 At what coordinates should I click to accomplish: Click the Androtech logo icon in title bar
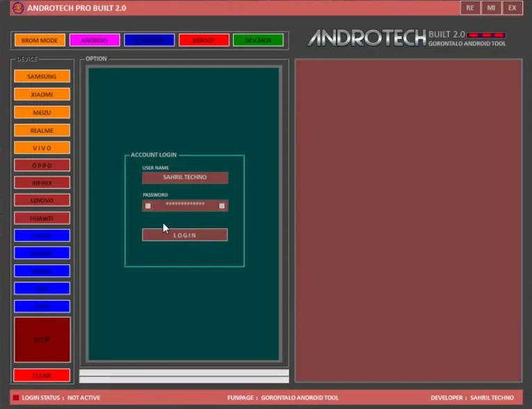[x=18, y=8]
